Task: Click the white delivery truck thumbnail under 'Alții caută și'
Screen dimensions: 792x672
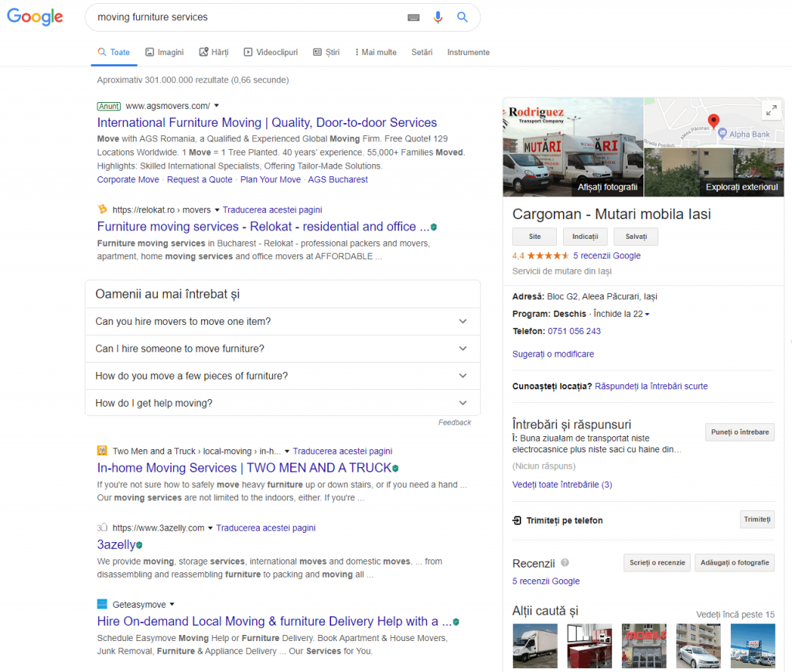Action: [535, 646]
